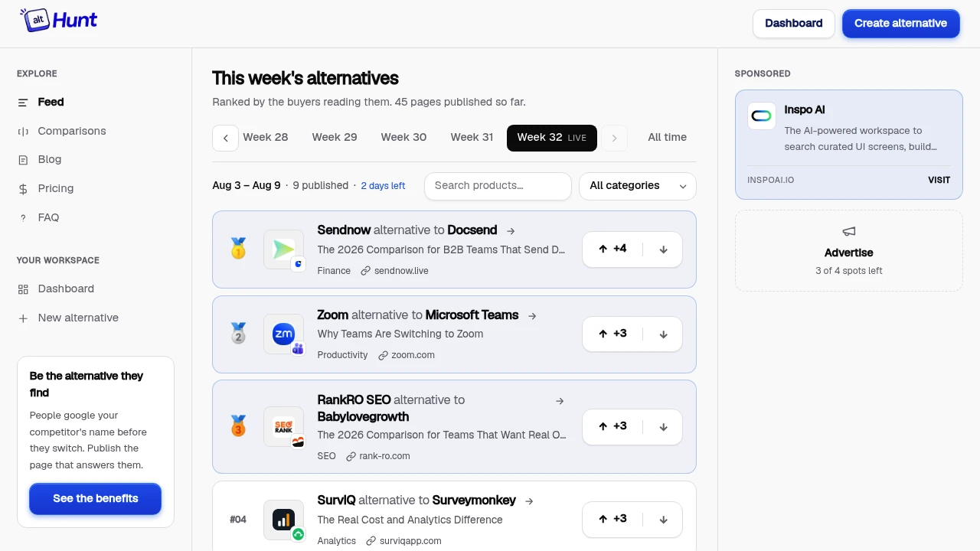Click VISIT on the Inspo AI ad
The image size is (980, 551).
pos(939,181)
